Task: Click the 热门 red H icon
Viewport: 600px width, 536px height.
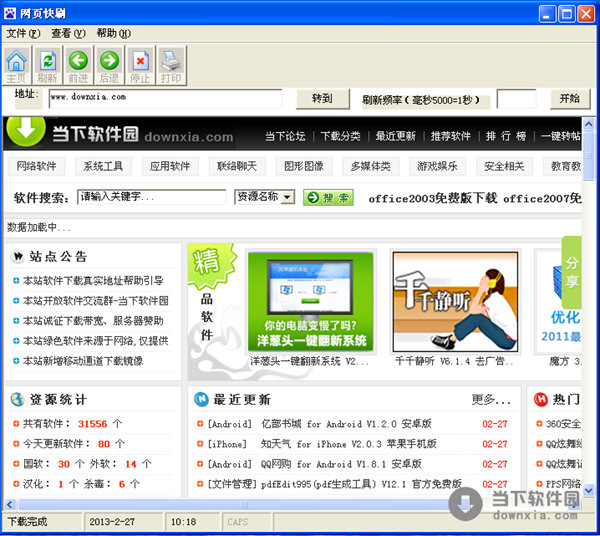Action: [x=541, y=399]
